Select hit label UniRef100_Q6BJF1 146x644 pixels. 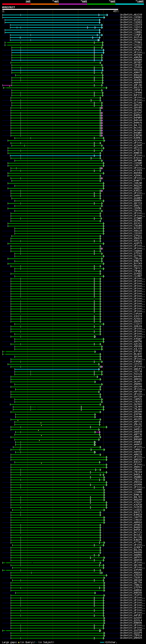coord(131,369)
